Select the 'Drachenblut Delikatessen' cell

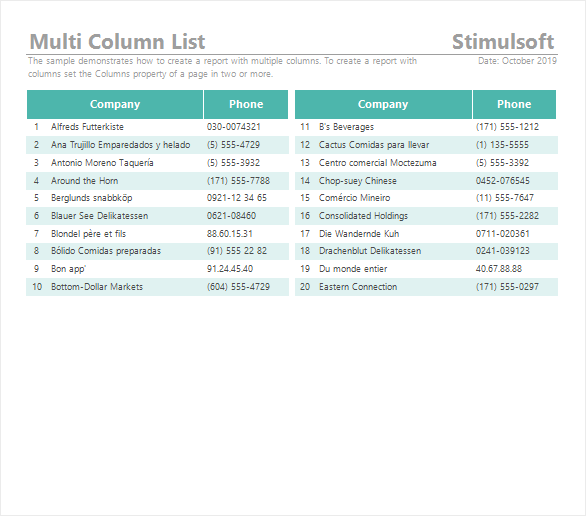click(370, 251)
